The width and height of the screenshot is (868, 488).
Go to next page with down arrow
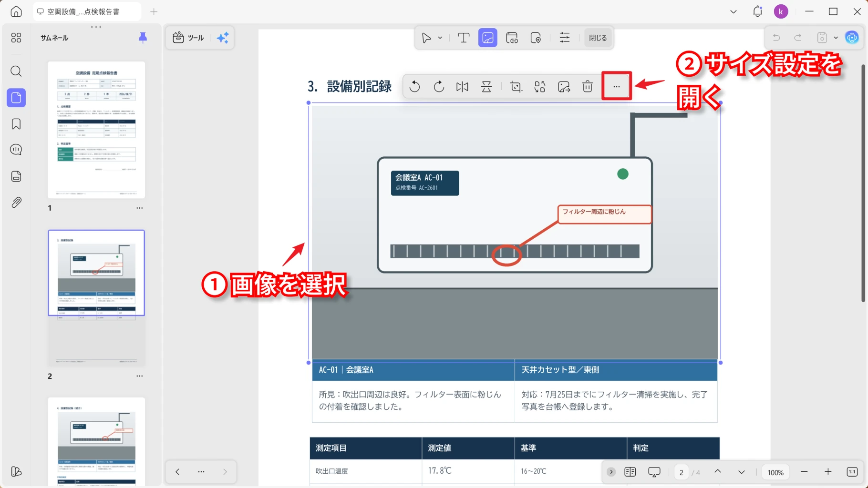pos(742,472)
